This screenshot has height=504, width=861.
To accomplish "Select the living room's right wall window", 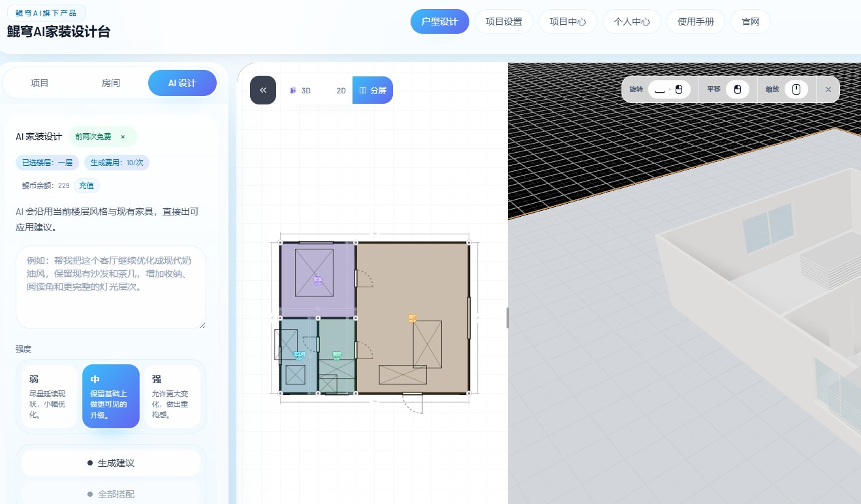I will (469, 318).
